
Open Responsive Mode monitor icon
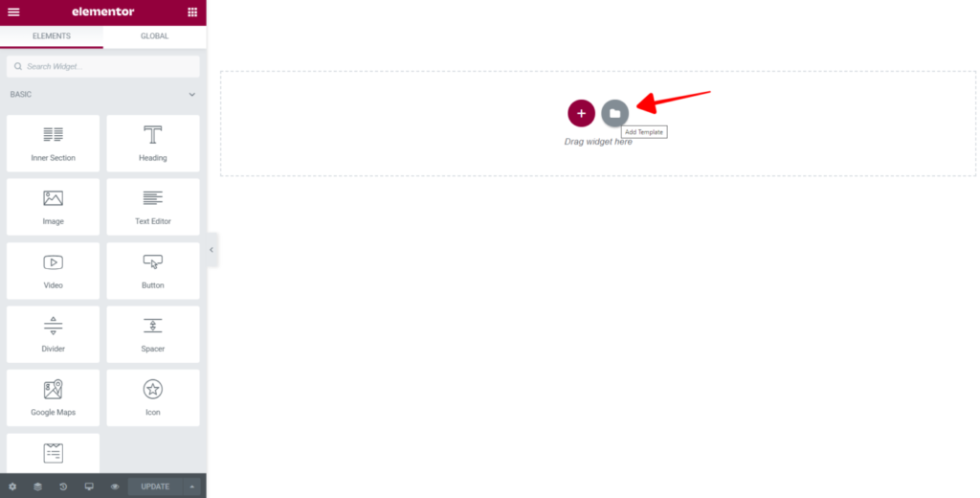pyautogui.click(x=89, y=487)
